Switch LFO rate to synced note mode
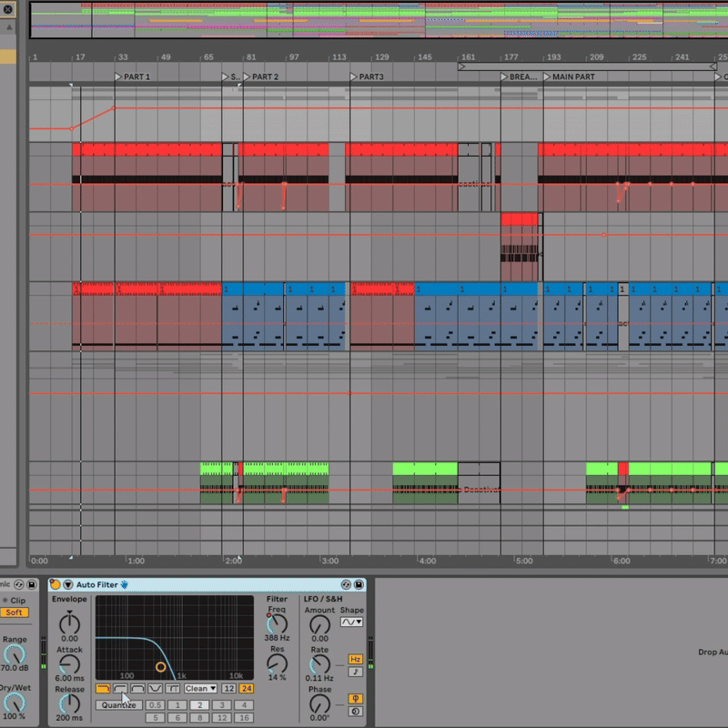 (354, 672)
